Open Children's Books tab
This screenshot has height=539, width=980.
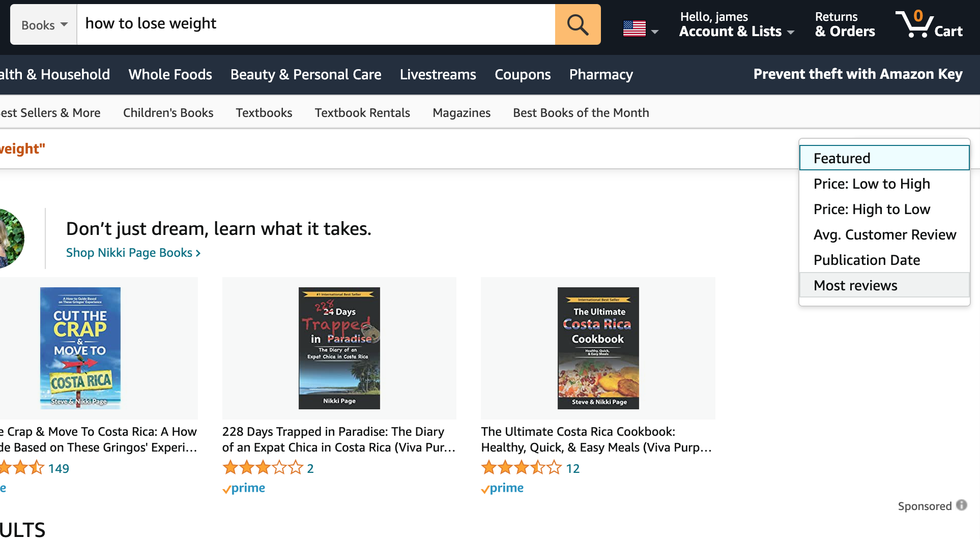point(168,112)
